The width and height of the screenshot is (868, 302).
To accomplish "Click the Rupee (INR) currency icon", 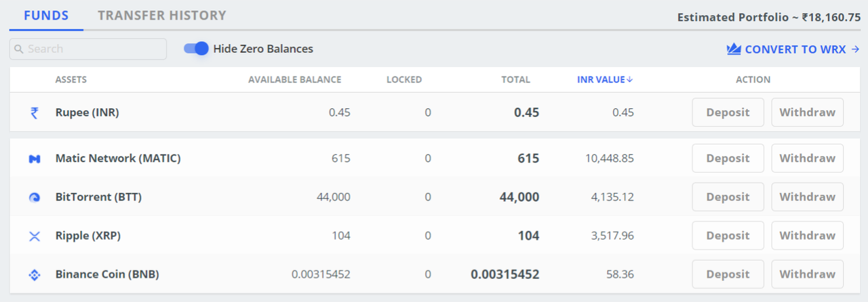I will point(34,112).
